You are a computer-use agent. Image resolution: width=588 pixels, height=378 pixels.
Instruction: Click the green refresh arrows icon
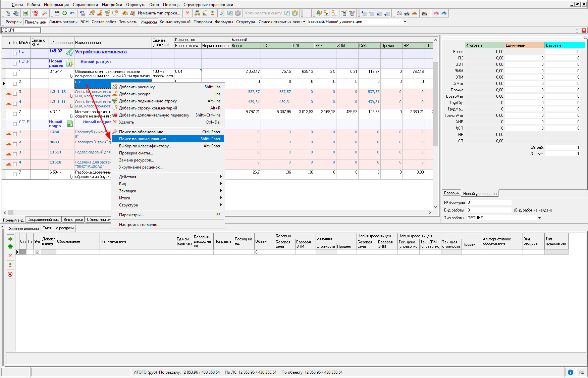coord(64,13)
